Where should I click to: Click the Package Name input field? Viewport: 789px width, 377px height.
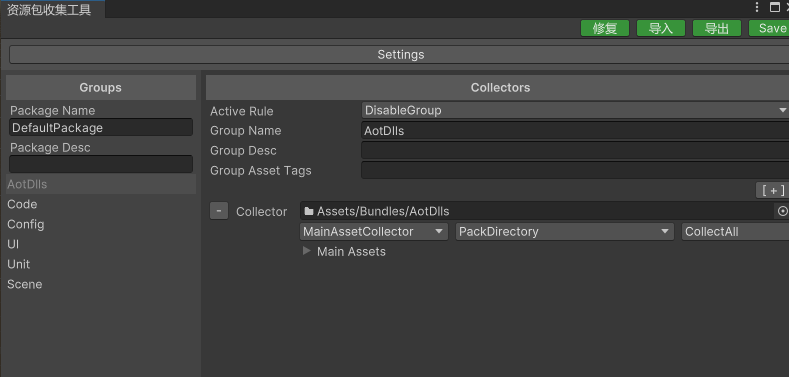coord(101,127)
